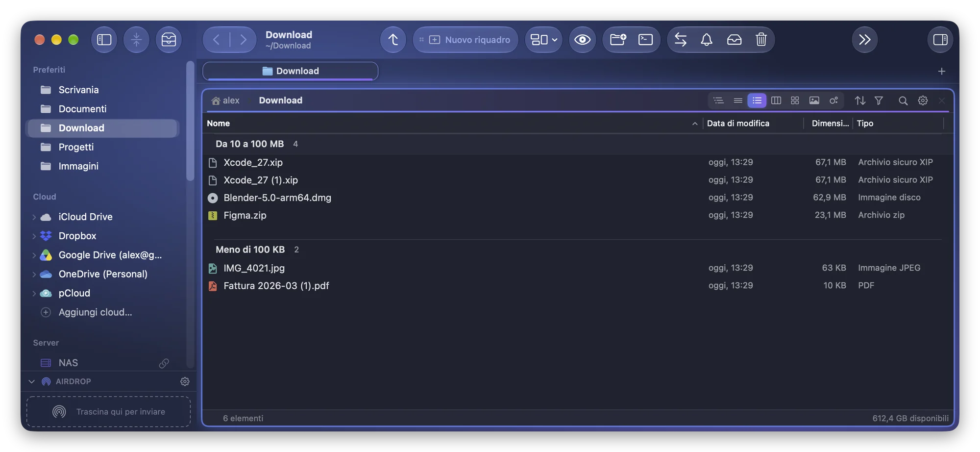
Task: Open Scrivania in the sidebar
Action: coord(103,90)
